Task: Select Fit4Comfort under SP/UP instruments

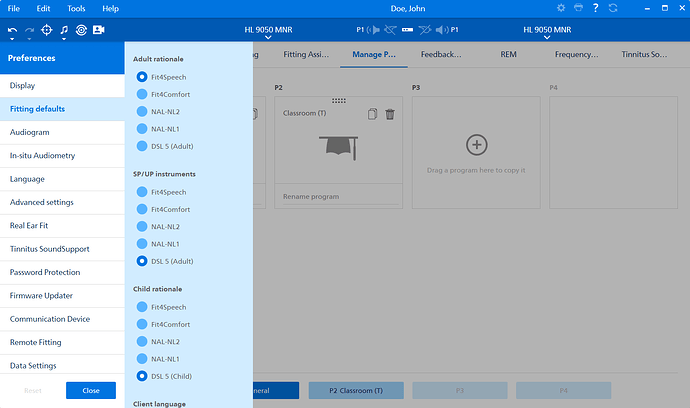Action: pyautogui.click(x=142, y=209)
